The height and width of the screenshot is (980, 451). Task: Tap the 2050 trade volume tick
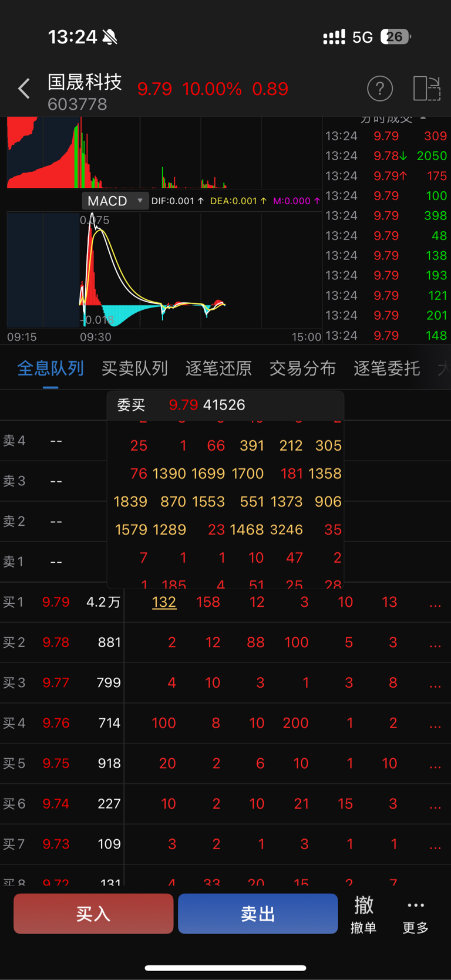pyautogui.click(x=432, y=156)
